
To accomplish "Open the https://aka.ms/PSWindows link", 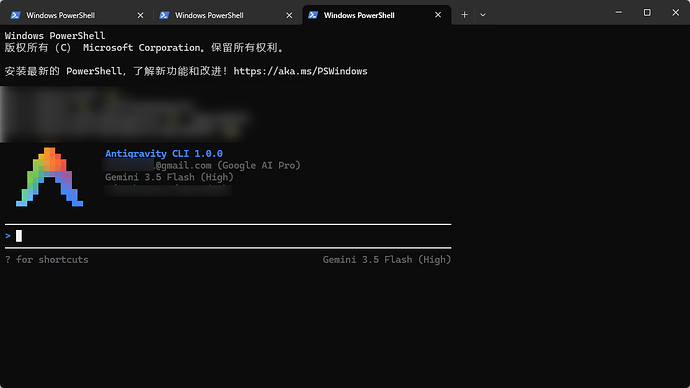I will 300,71.
